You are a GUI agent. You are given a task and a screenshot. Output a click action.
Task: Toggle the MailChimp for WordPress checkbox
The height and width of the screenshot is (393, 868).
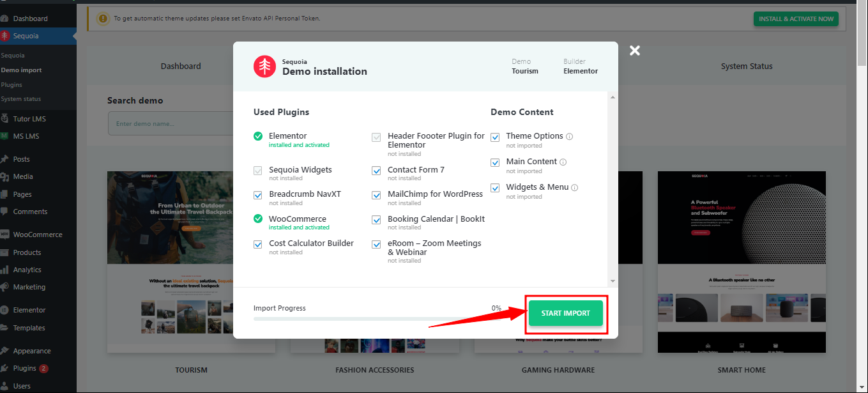(x=377, y=195)
